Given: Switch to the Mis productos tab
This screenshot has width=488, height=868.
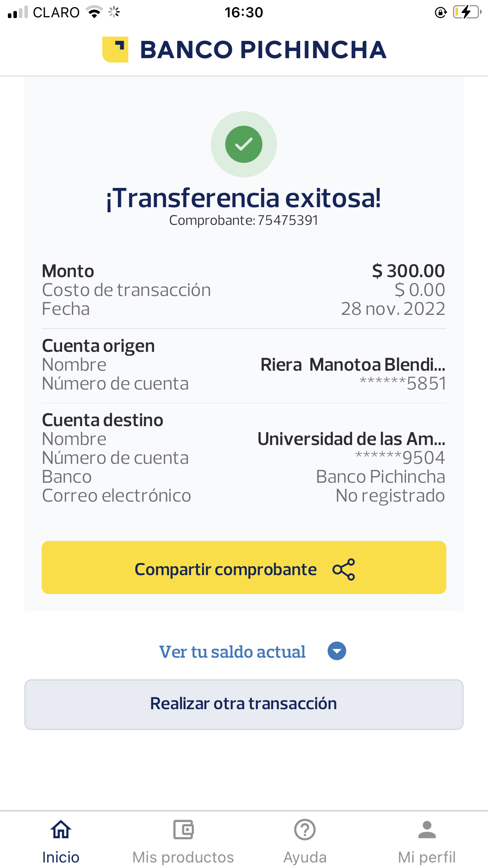Looking at the screenshot, I should point(183,857).
